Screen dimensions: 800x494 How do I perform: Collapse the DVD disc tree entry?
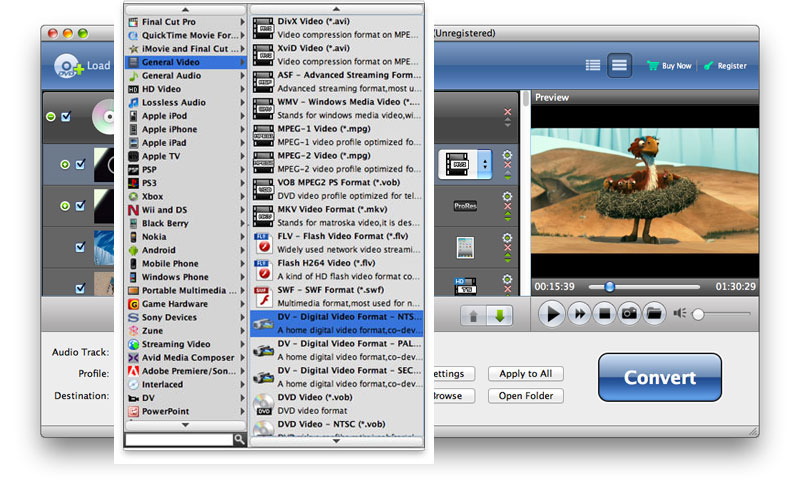coord(51,117)
